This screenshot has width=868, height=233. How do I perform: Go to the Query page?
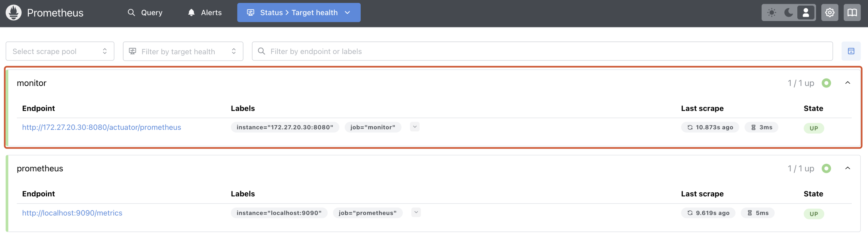145,13
